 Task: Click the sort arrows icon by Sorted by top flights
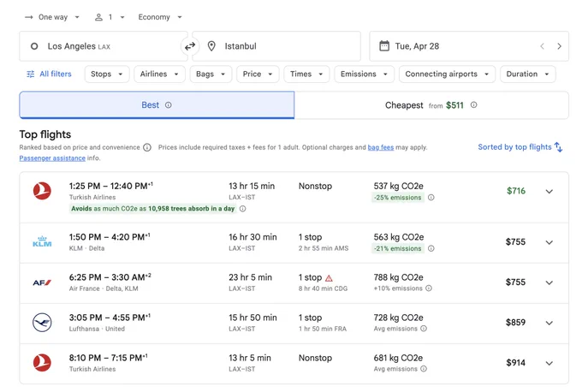click(x=559, y=147)
